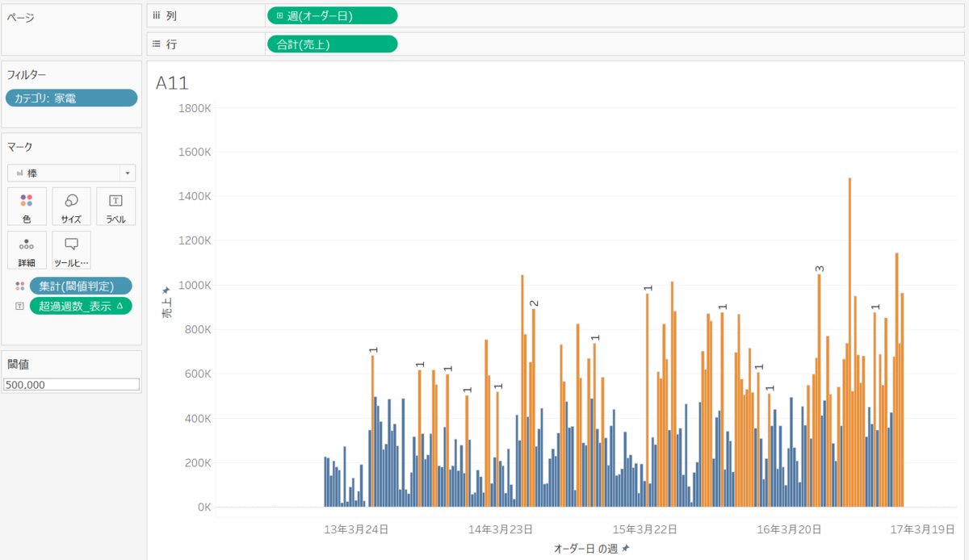Open the 棒 mark type dropdown
This screenshot has width=969, height=560.
(x=71, y=173)
